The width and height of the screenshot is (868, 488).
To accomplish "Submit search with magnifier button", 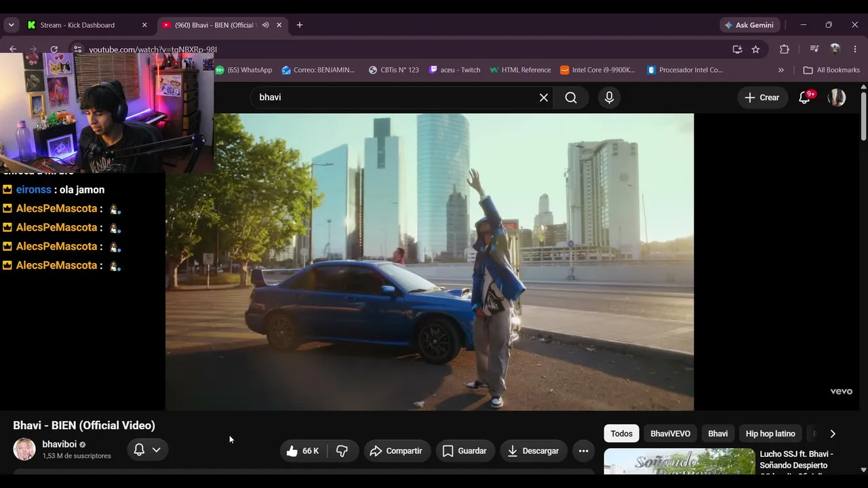I will (571, 98).
